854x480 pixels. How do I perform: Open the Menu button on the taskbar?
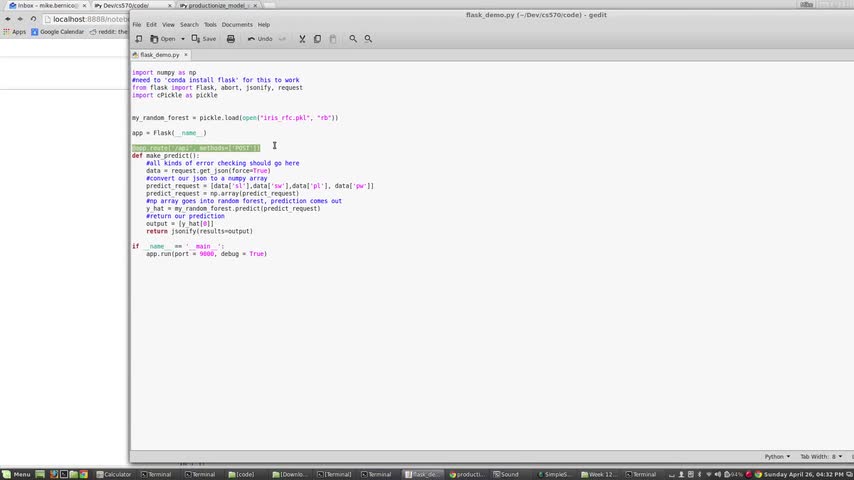(16, 475)
